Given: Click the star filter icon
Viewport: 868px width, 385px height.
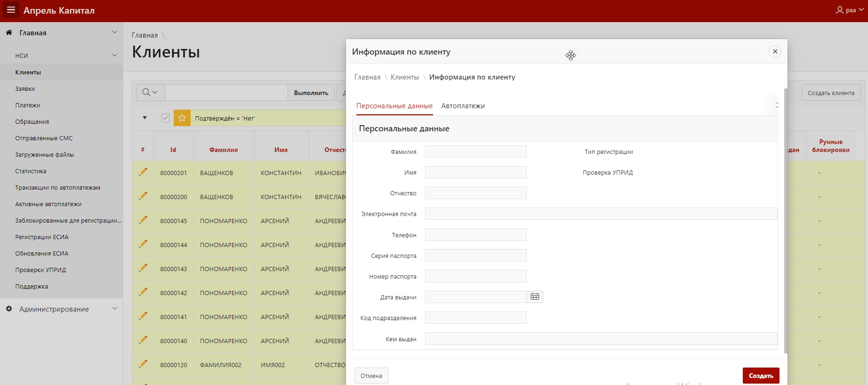Looking at the screenshot, I should coord(182,118).
